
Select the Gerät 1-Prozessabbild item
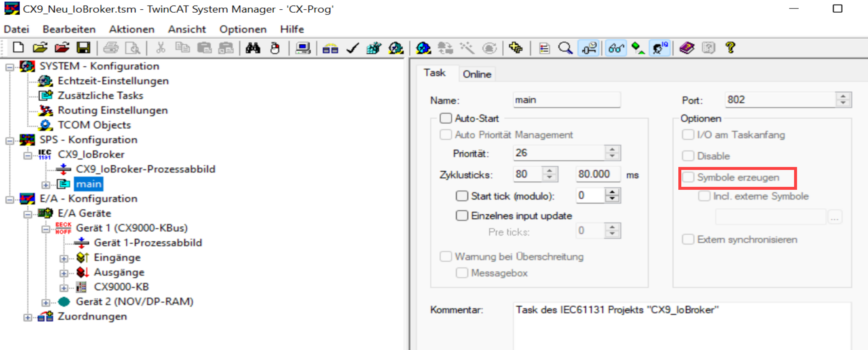point(148,243)
